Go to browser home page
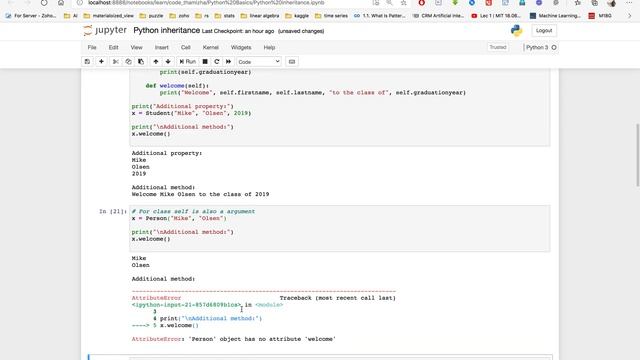Screen dimensions: 640x360 [61, 3]
